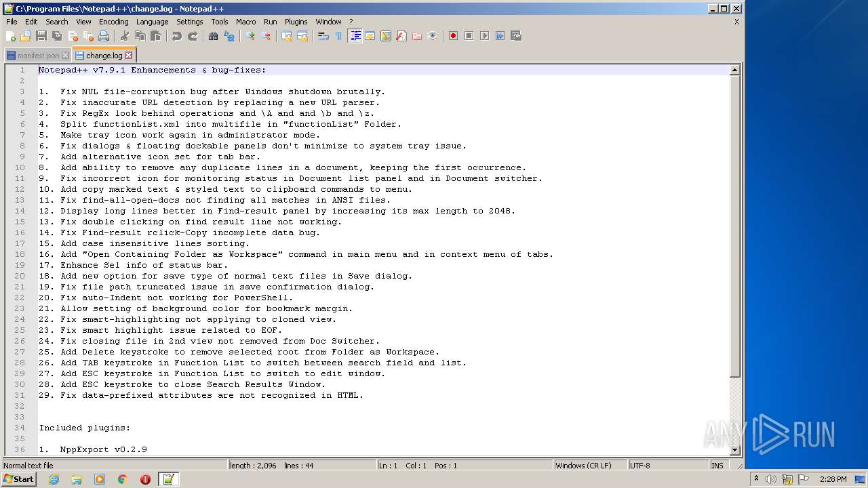Click the Close All toolbar icon
Viewport: 868px width, 488px height.
click(x=88, y=36)
